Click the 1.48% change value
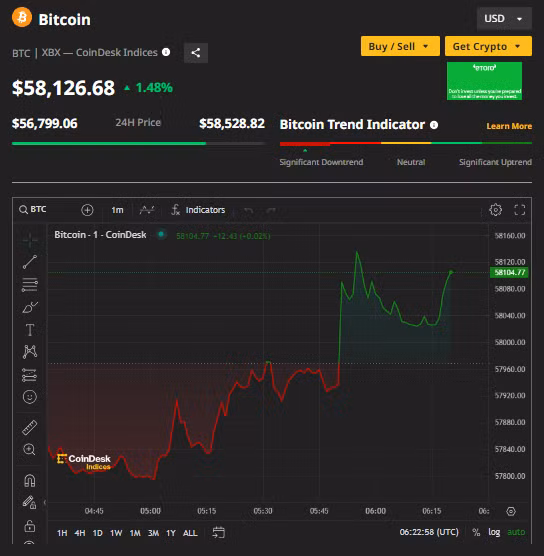The width and height of the screenshot is (544, 556). (x=154, y=88)
